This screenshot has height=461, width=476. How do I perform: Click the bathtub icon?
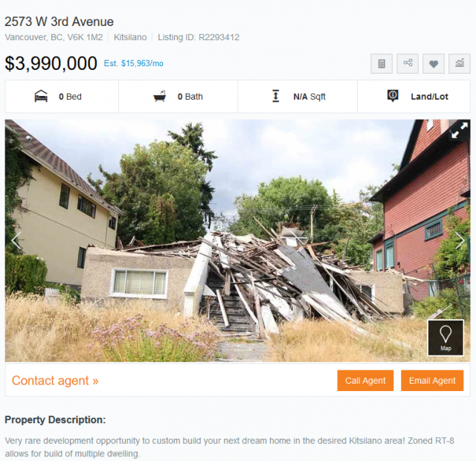click(160, 96)
